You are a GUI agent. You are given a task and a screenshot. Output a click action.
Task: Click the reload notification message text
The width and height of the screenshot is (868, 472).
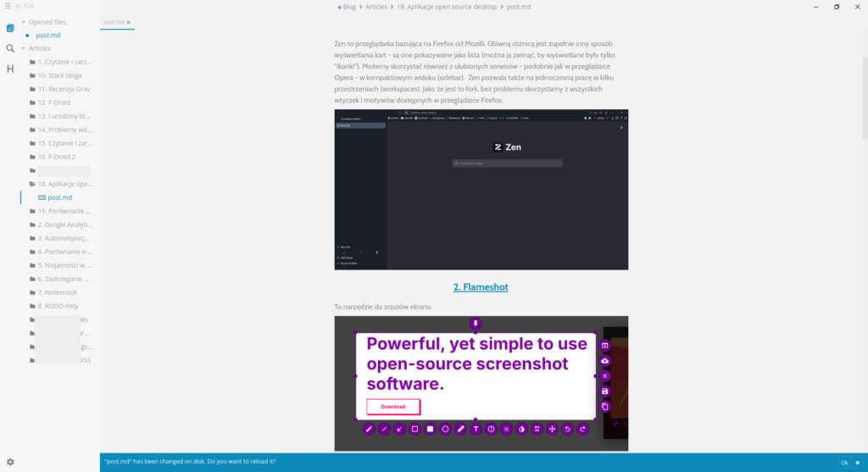click(x=190, y=462)
